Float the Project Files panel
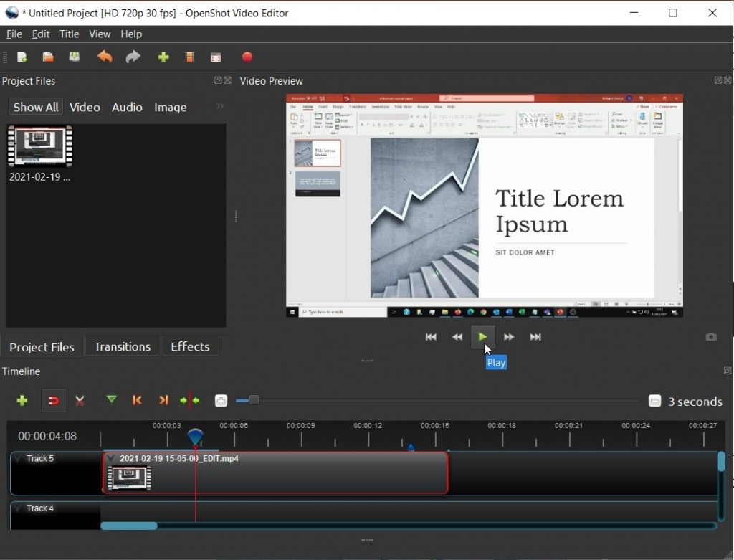 click(218, 80)
